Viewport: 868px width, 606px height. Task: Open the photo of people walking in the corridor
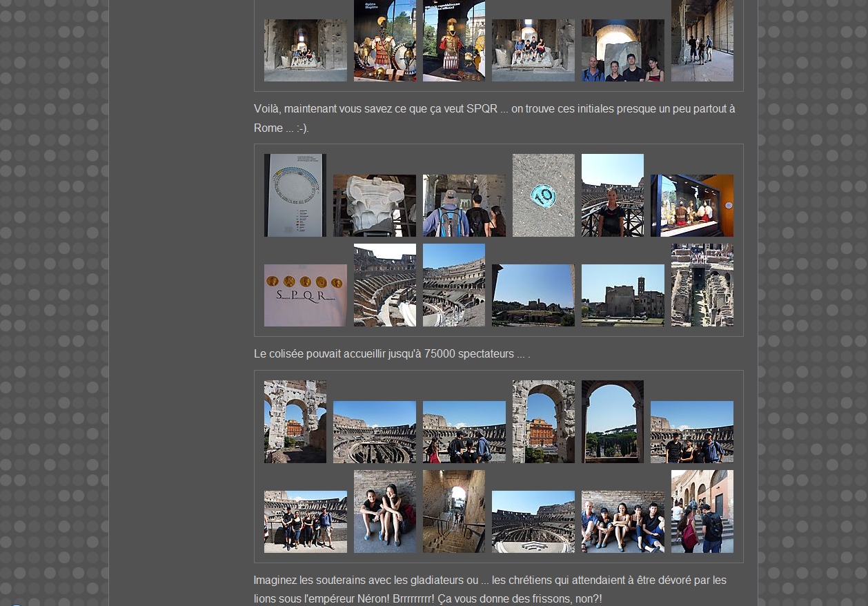702,41
